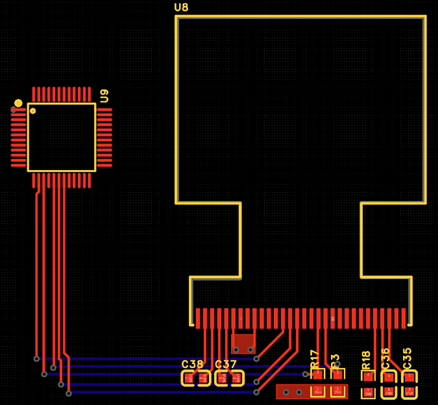The height and width of the screenshot is (405, 438).
Task: Select the right pad of capacitor C38
Action: 203,379
